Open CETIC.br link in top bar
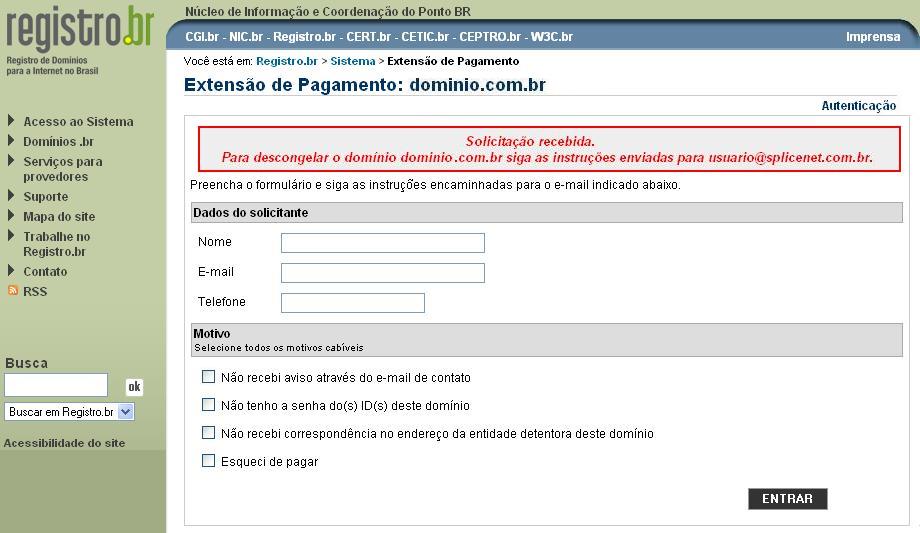Viewport: 920px width, 533px height. pos(425,36)
